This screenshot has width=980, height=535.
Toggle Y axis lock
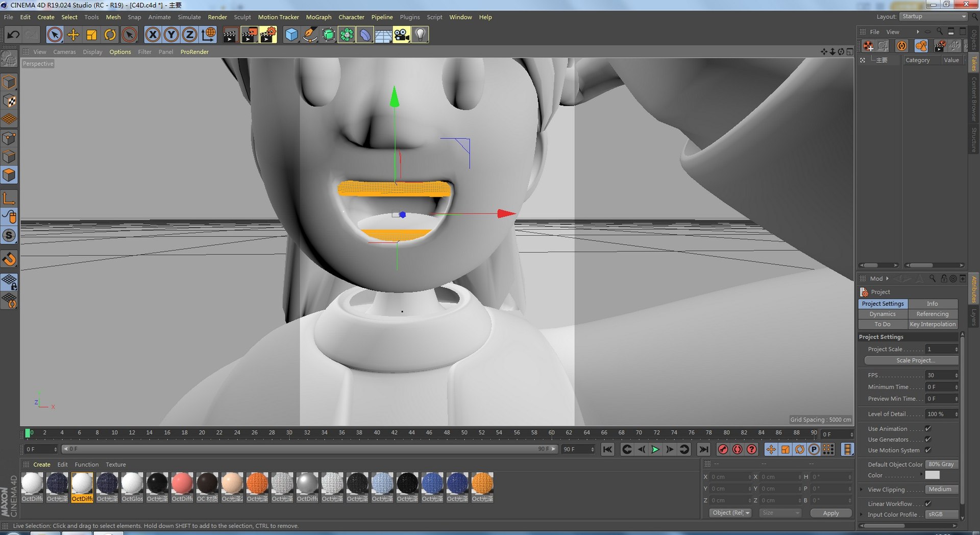coord(171,35)
